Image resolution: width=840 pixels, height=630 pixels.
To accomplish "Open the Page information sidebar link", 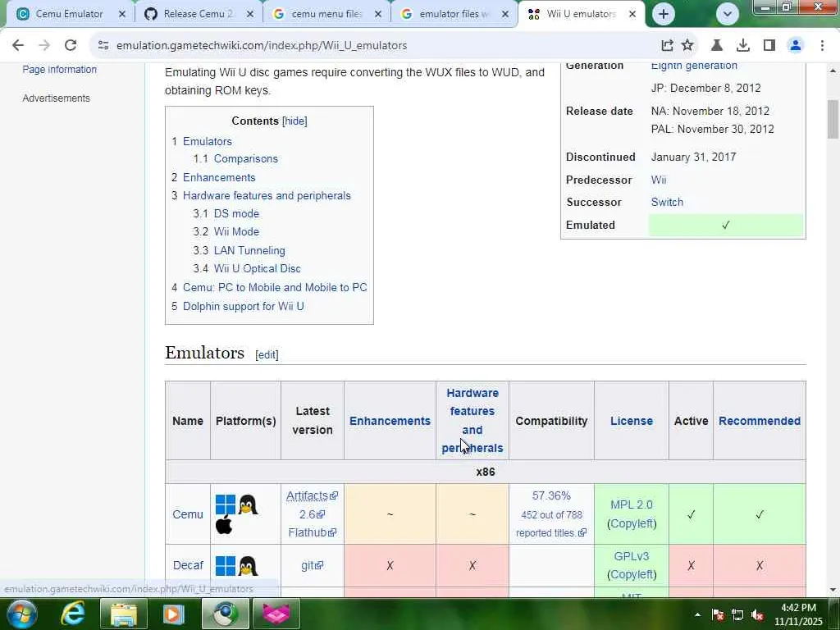I will (x=59, y=70).
